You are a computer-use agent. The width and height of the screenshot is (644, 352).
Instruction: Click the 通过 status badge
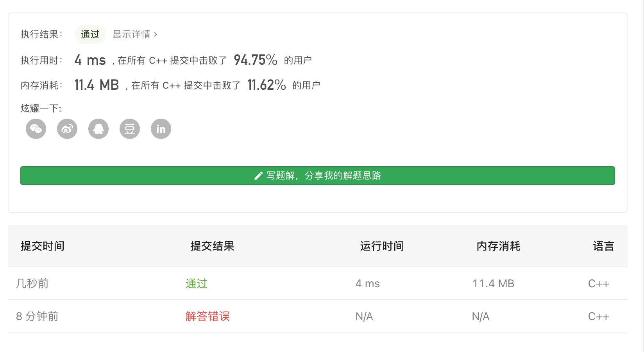90,34
